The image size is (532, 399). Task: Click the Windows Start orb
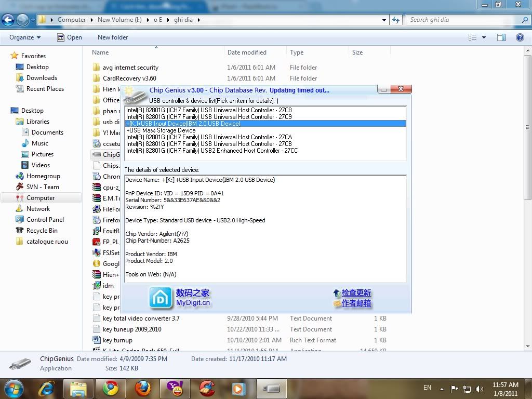pos(13,389)
